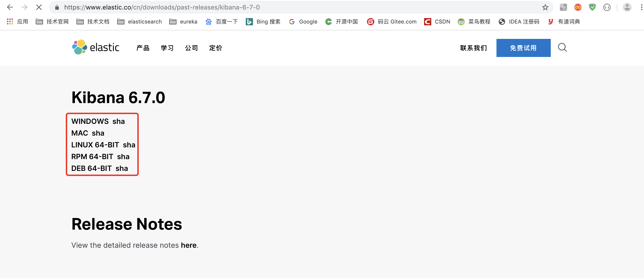Open the circular braces extension icon
The image size is (644, 278).
pyautogui.click(x=607, y=7)
